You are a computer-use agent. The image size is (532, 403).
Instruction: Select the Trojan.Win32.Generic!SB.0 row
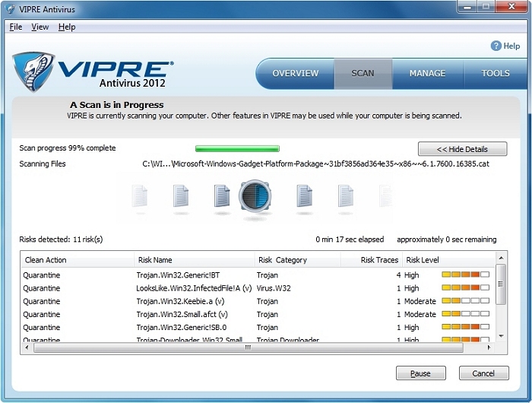(x=258, y=327)
